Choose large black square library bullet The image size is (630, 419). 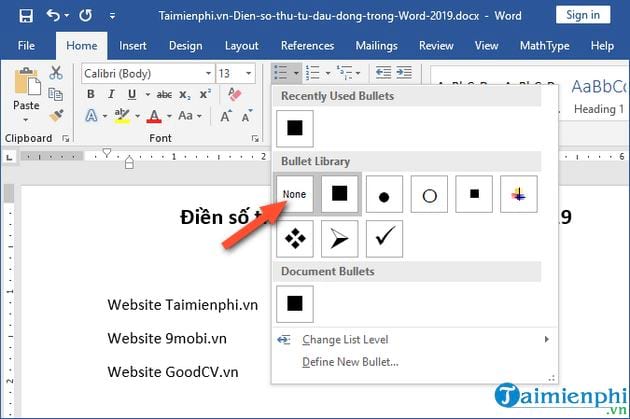pyautogui.click(x=340, y=194)
